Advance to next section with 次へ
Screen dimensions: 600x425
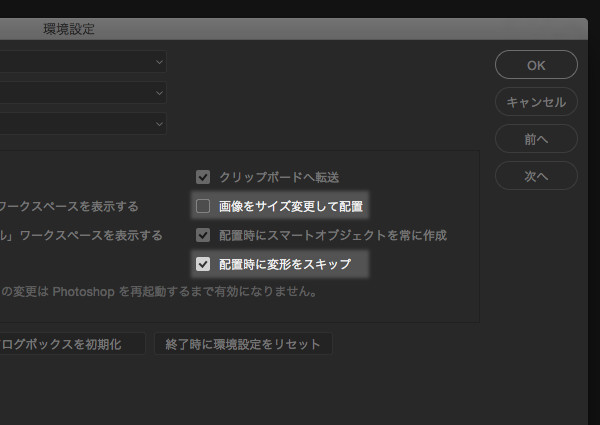pos(536,176)
